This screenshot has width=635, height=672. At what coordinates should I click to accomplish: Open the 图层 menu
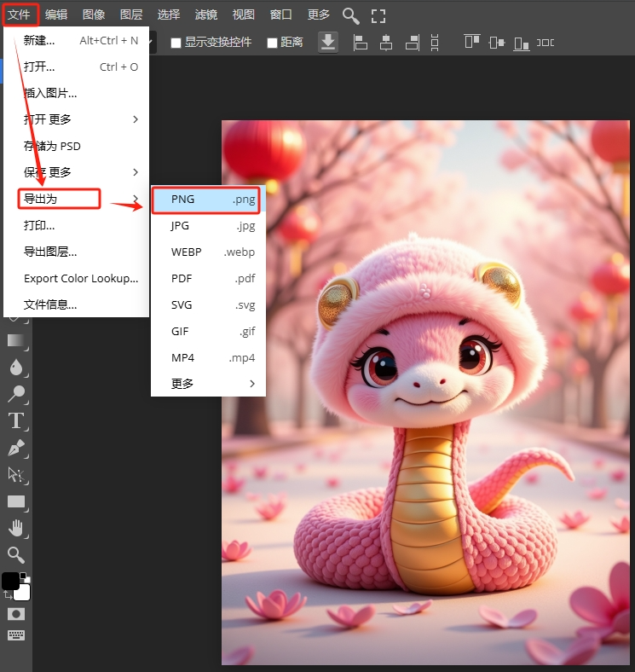coord(131,14)
